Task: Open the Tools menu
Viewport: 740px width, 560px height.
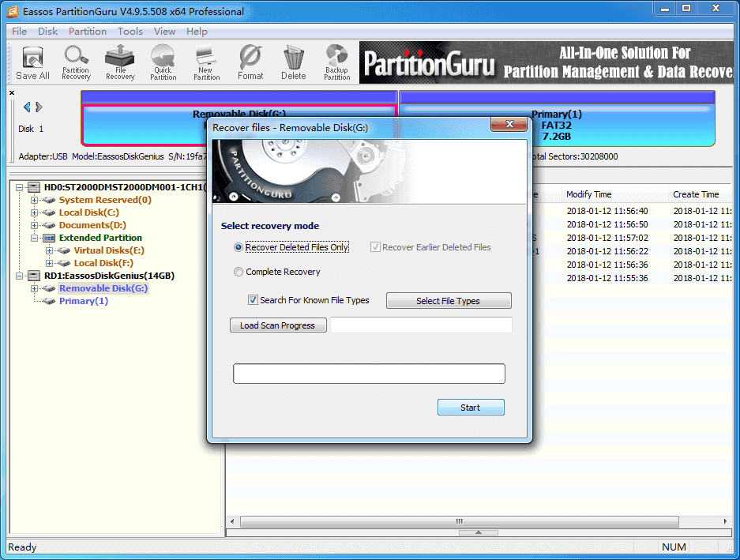Action: click(130, 31)
